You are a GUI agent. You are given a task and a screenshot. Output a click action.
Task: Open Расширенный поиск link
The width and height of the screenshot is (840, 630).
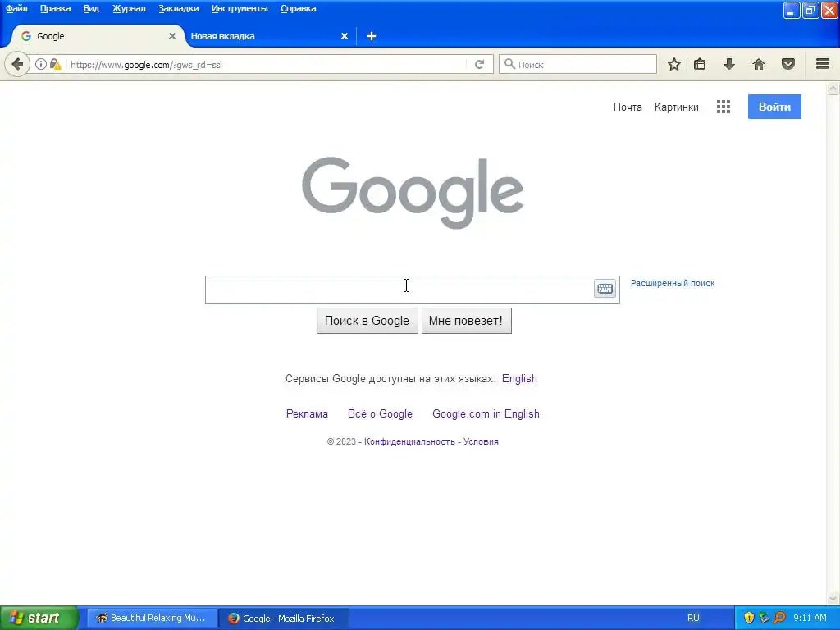coord(673,283)
